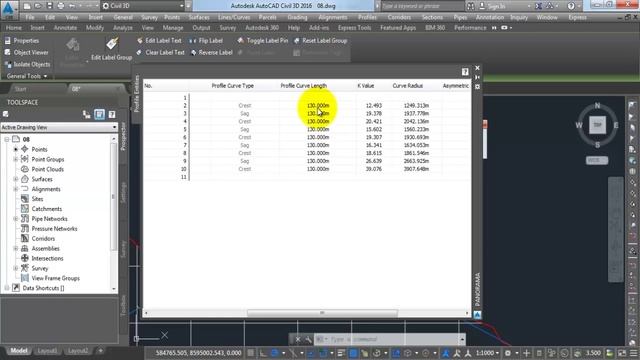Click Sign In in title bar
The width and height of the screenshot is (640, 360).
point(496,6)
